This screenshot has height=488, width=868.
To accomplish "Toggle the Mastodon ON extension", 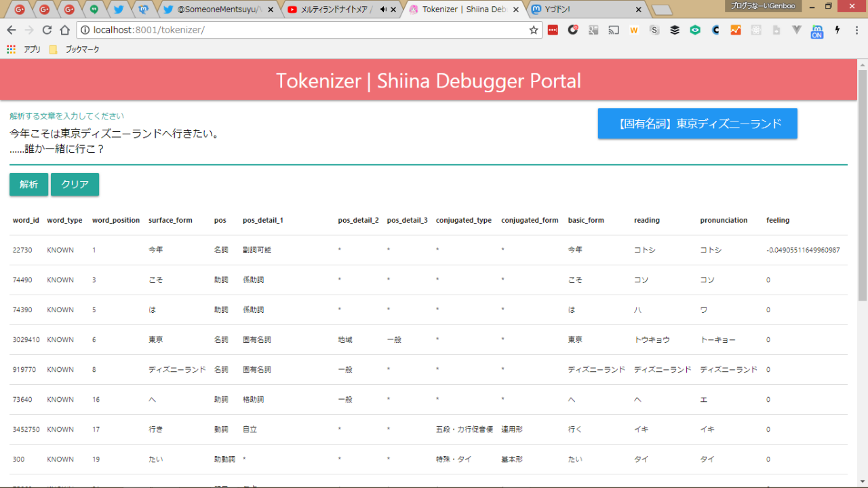I will point(817,31).
